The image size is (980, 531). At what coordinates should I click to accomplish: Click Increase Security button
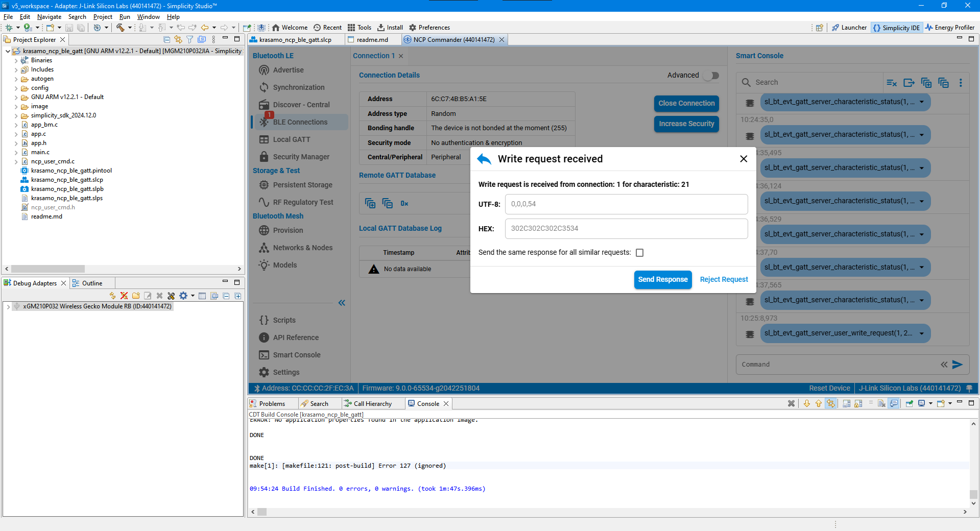[x=686, y=124]
